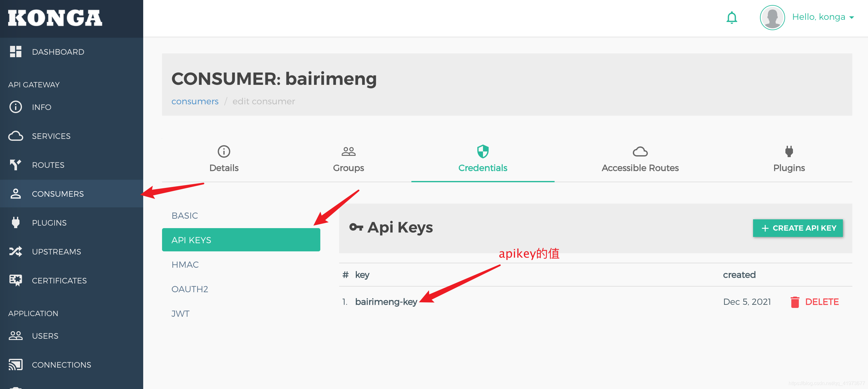
Task: Open the Hello, konga dropdown menu
Action: 822,17
